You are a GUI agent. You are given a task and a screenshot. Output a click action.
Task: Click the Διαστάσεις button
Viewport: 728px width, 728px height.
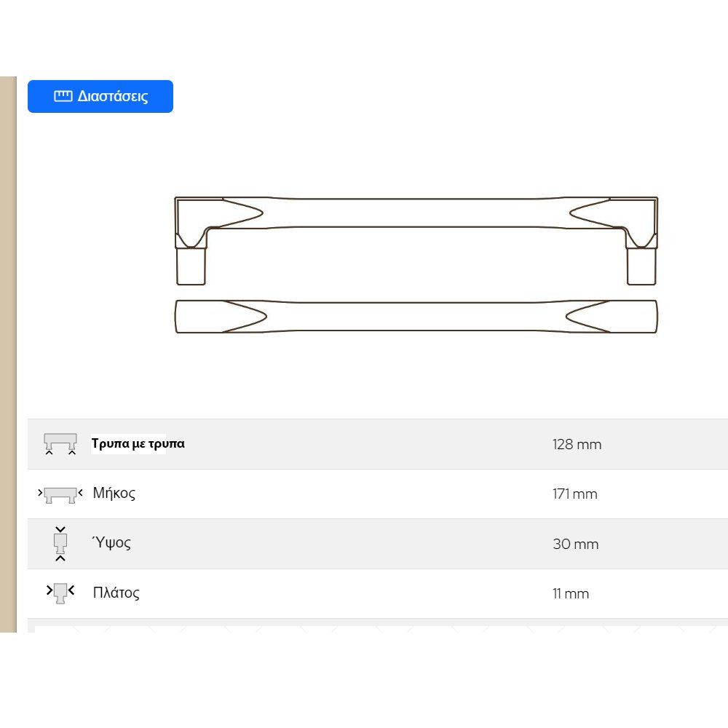(100, 97)
